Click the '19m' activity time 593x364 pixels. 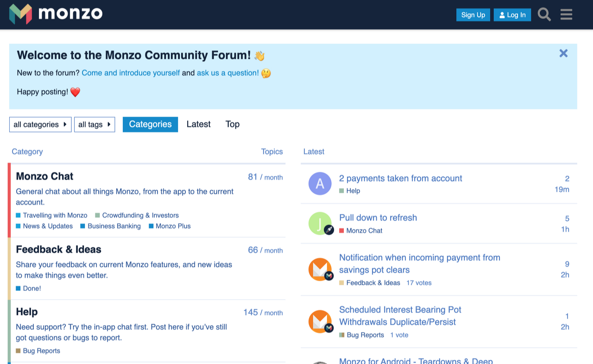pos(562,189)
